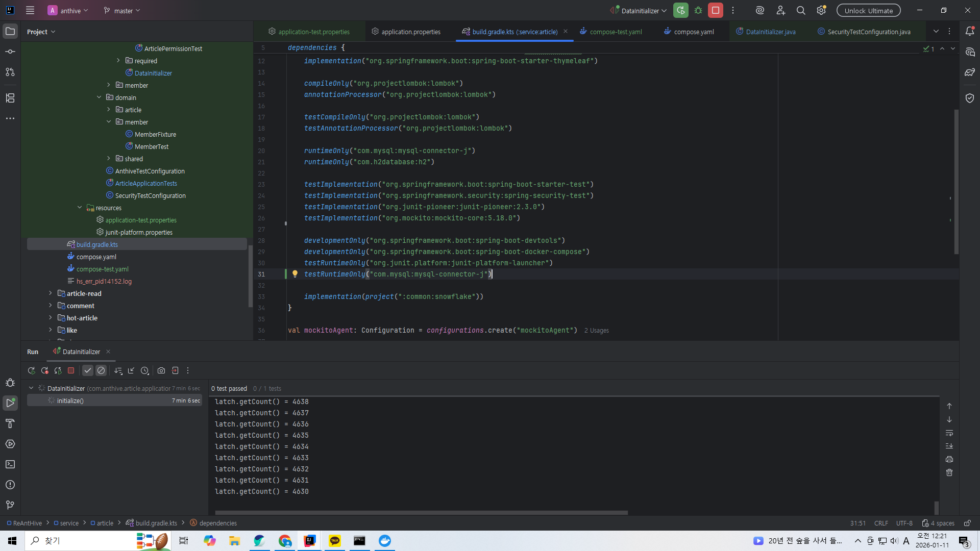
Task: Toggle Show Ignored tests button
Action: (x=101, y=371)
